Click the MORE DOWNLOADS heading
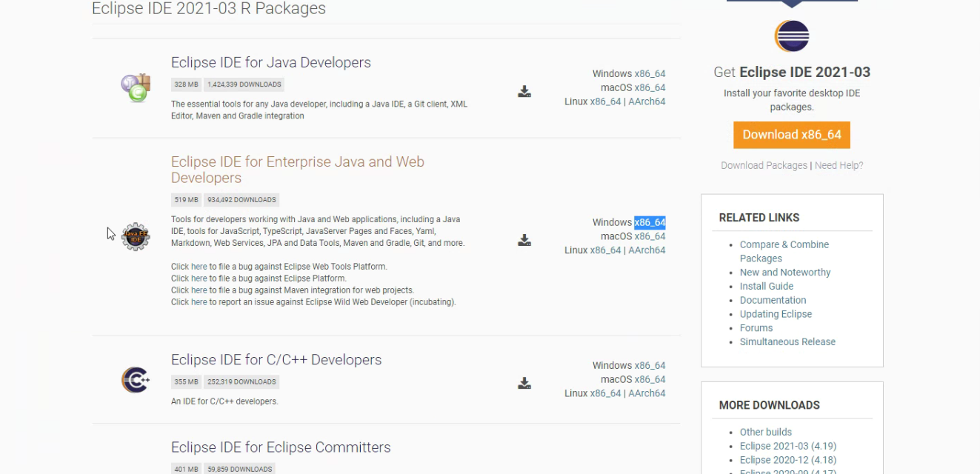Image resolution: width=980 pixels, height=474 pixels. [x=770, y=405]
